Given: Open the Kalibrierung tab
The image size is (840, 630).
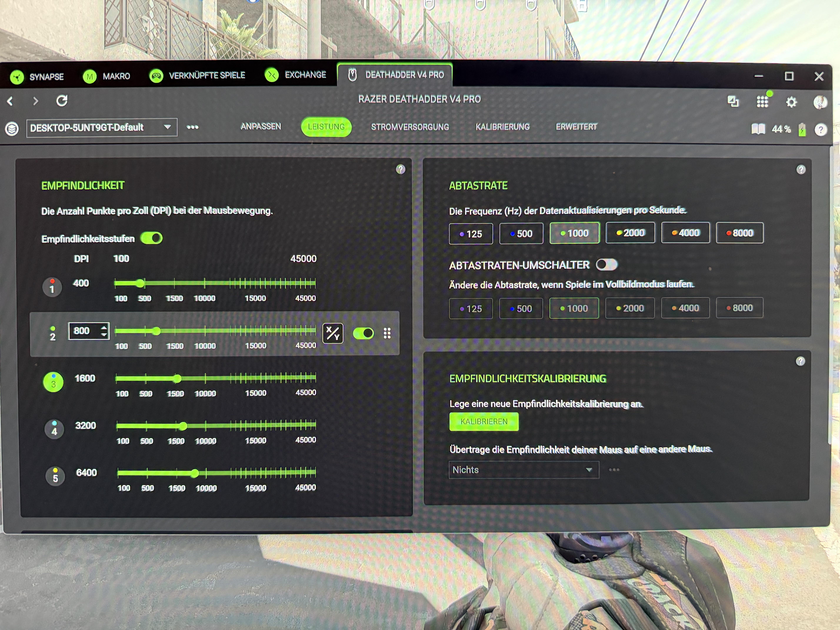Looking at the screenshot, I should pyautogui.click(x=502, y=127).
